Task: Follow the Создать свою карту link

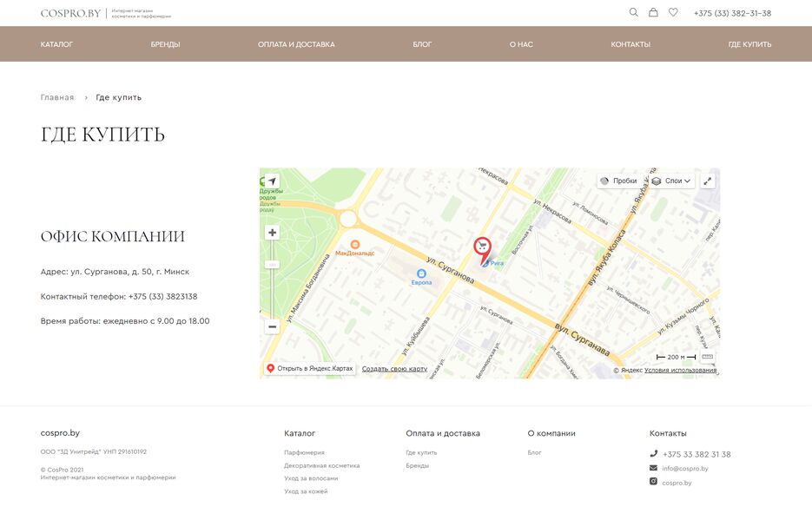Action: [394, 369]
